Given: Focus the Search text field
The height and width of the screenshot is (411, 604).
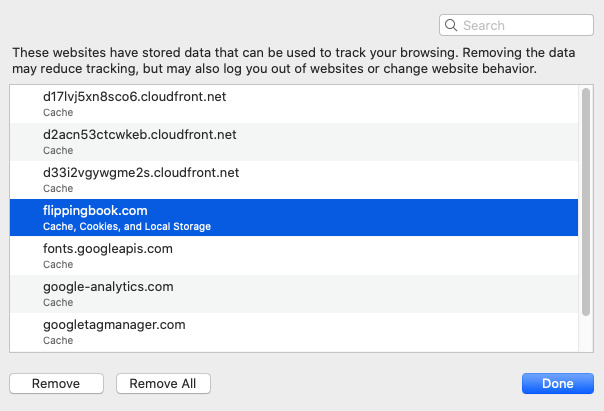Looking at the screenshot, I should click(516, 25).
